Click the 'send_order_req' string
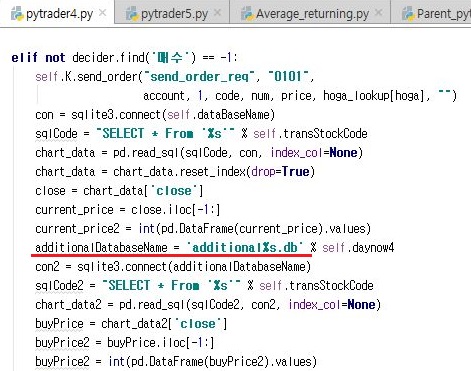The width and height of the screenshot is (471, 371). pos(202,77)
